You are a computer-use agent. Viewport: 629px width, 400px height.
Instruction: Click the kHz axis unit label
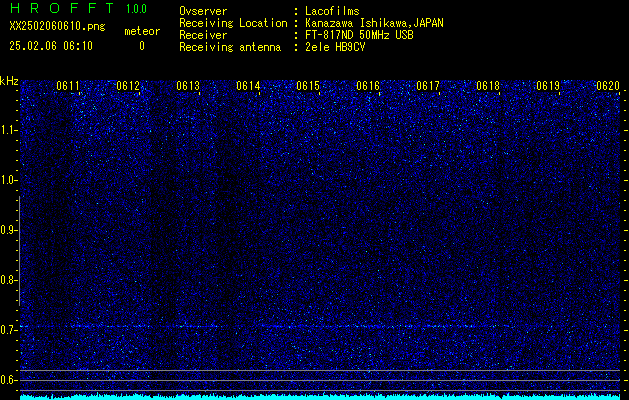9,81
